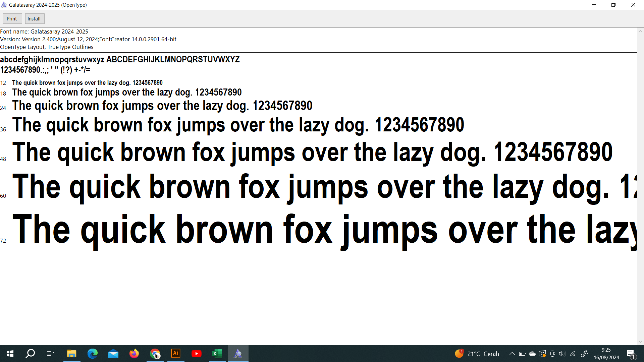Click the 24-point sample sentence
The width and height of the screenshot is (644, 362).
[162, 106]
